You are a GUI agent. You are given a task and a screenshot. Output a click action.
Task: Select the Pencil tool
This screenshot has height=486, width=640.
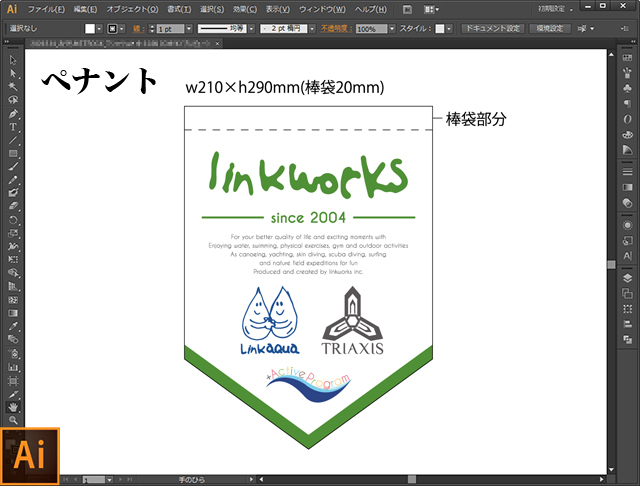tap(13, 180)
